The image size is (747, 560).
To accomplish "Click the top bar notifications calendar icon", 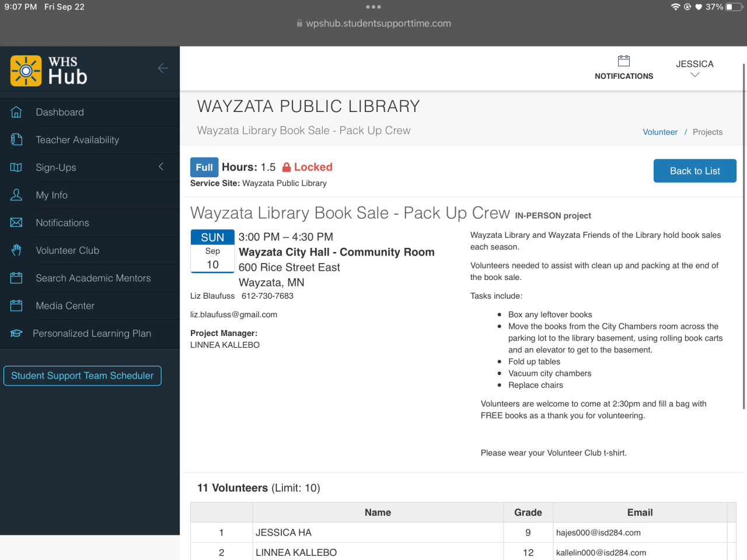I will [x=624, y=61].
